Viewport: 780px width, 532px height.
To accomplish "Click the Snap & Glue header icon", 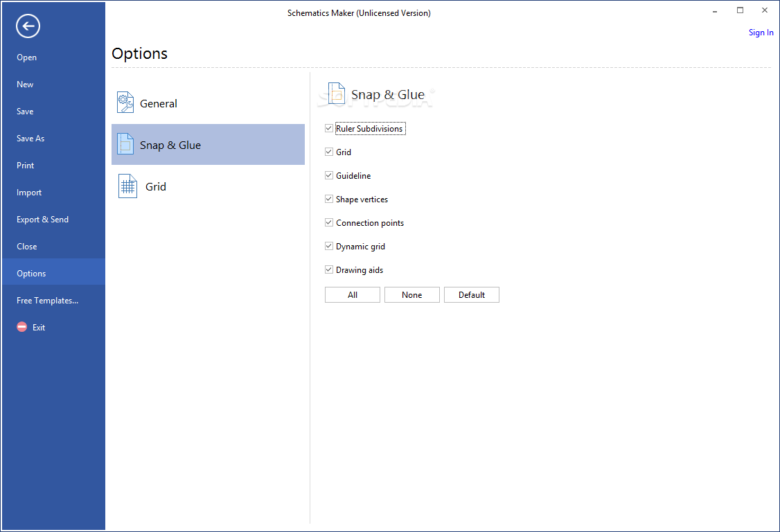I will point(336,94).
